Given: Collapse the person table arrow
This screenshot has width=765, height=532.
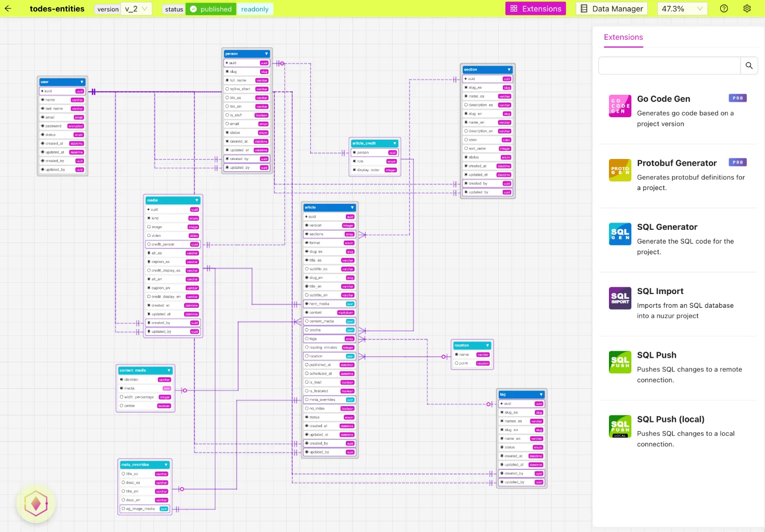Looking at the screenshot, I should [x=266, y=54].
